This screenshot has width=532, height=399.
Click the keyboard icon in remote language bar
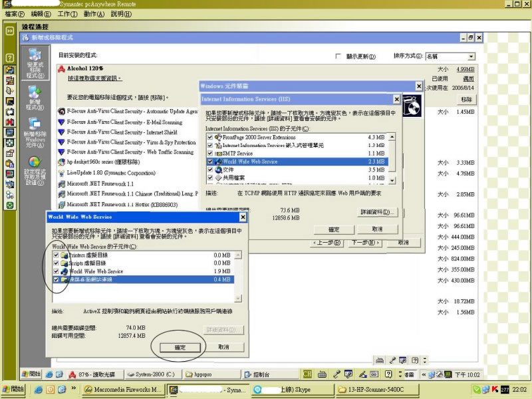pos(322,374)
